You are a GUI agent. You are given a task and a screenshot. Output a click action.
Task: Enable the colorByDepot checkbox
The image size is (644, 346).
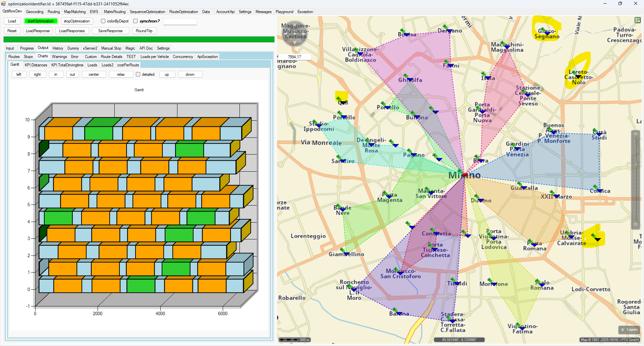coord(103,21)
